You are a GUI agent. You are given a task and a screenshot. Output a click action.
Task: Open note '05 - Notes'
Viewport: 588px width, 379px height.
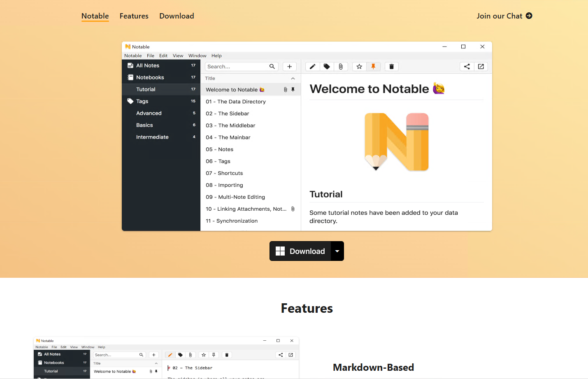coord(251,149)
